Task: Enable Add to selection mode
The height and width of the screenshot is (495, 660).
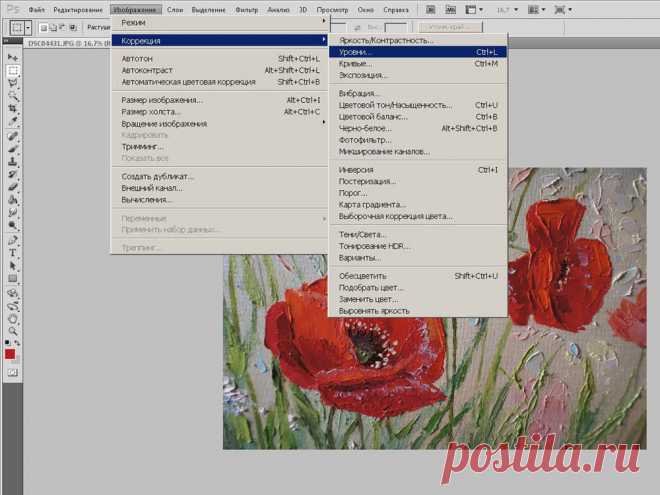Action: 53,28
